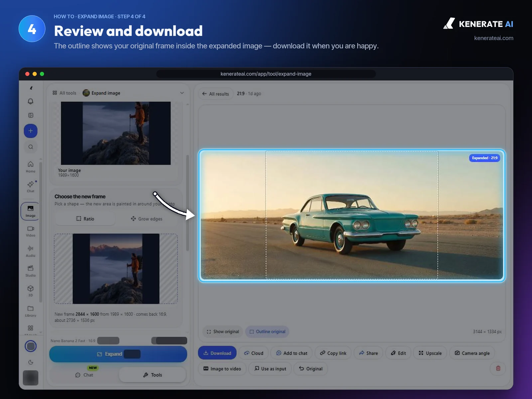532x399 pixels.
Task: Open the all-tools grid icon in sidebar
Action: coord(31,328)
